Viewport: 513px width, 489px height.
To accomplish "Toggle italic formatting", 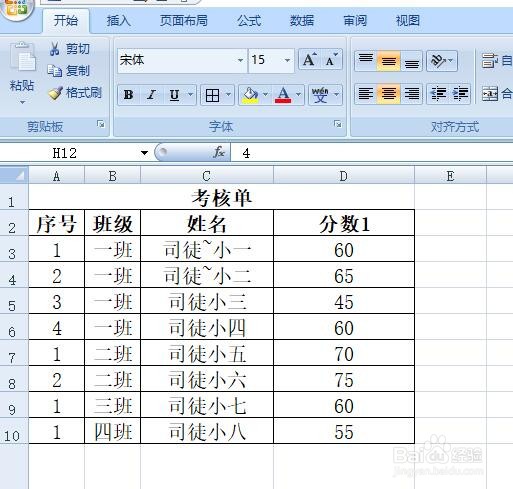I will (152, 95).
